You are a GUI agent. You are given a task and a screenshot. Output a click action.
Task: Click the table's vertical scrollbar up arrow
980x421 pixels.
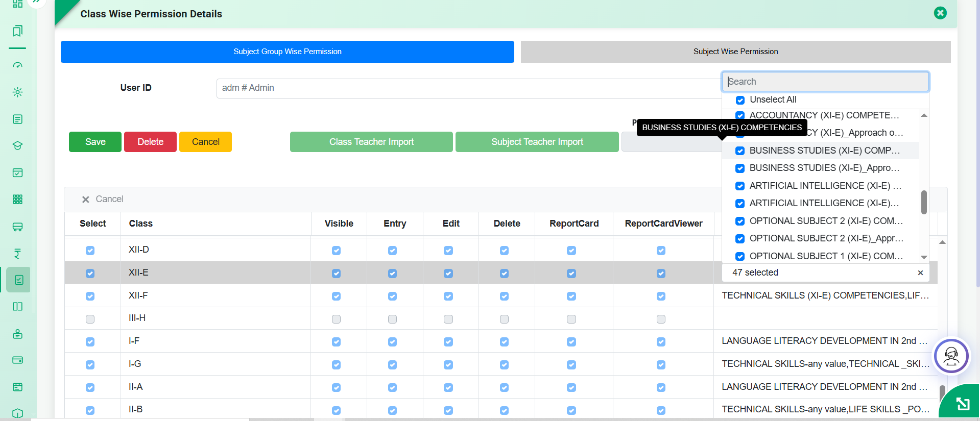pyautogui.click(x=942, y=242)
